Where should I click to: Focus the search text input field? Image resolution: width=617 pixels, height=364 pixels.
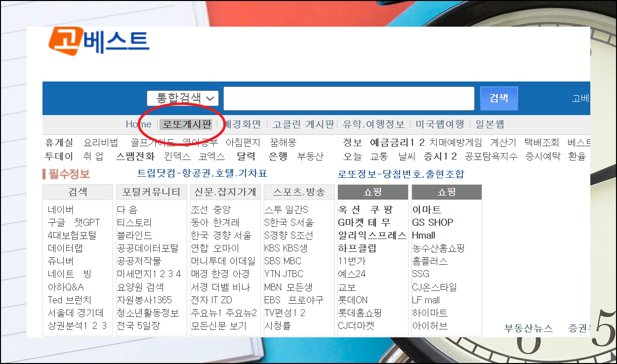click(349, 99)
